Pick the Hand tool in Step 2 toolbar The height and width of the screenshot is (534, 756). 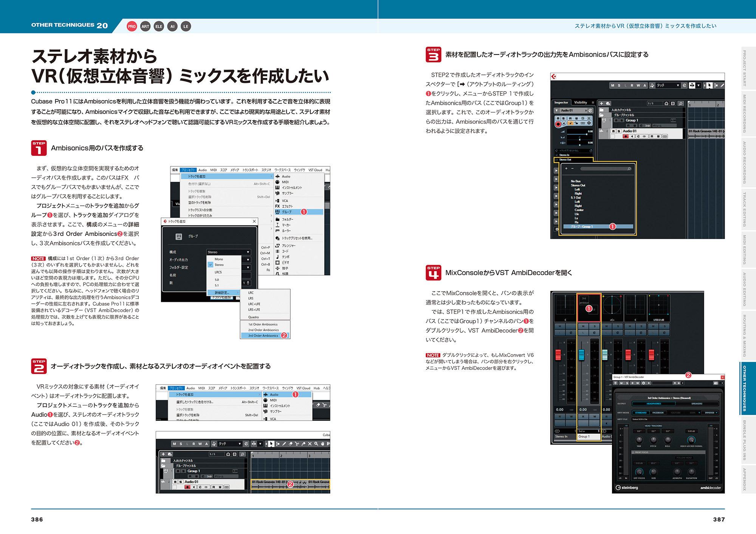point(322,444)
